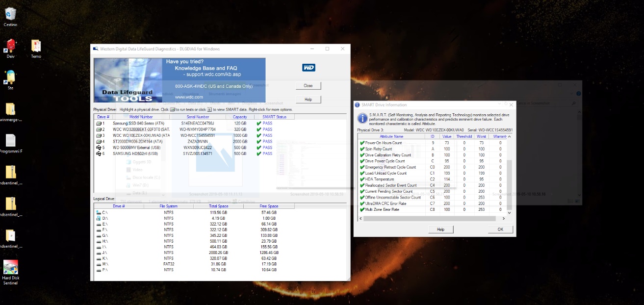This screenshot has height=305, width=644.
Task: Click the Free Space column header
Action: (x=269, y=206)
